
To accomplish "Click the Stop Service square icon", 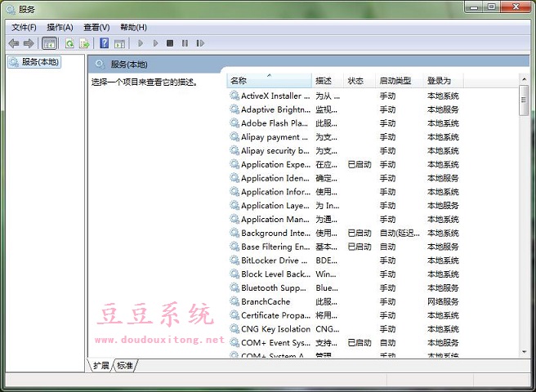I will (x=170, y=43).
